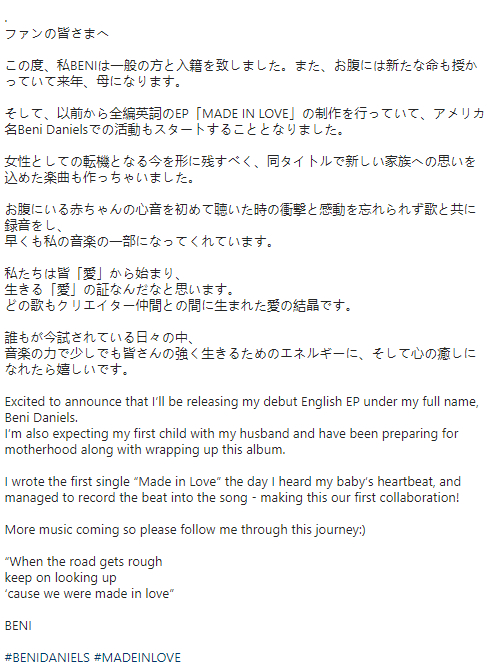Click the line 'motherhood along with wrapping up'
The height and width of the screenshot is (670, 497).
145,450
